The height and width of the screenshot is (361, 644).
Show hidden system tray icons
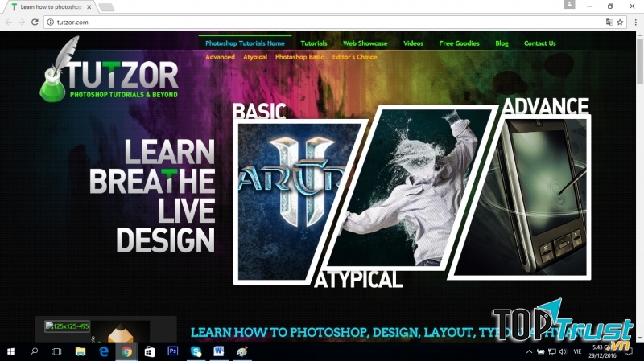coord(529,351)
